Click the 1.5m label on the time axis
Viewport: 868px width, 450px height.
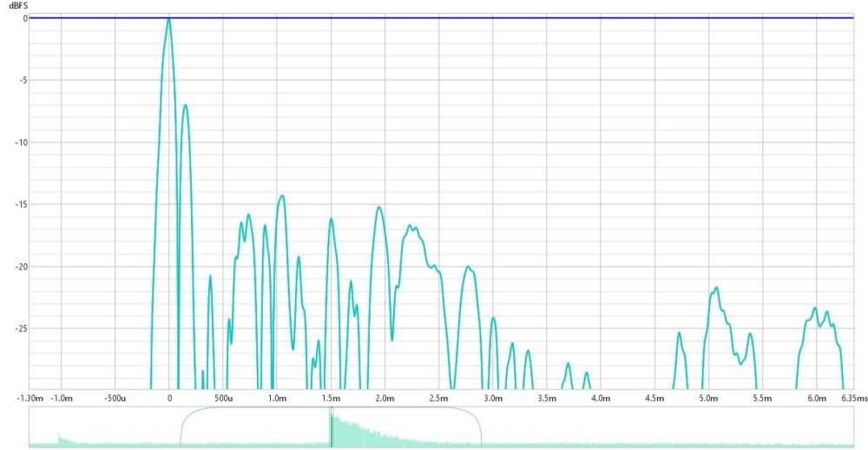(331, 399)
